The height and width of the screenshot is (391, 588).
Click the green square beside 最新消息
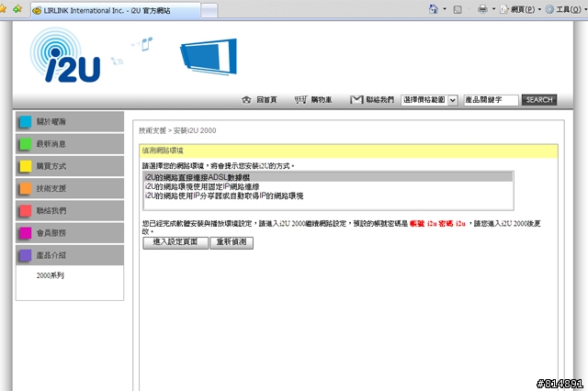tap(26, 144)
